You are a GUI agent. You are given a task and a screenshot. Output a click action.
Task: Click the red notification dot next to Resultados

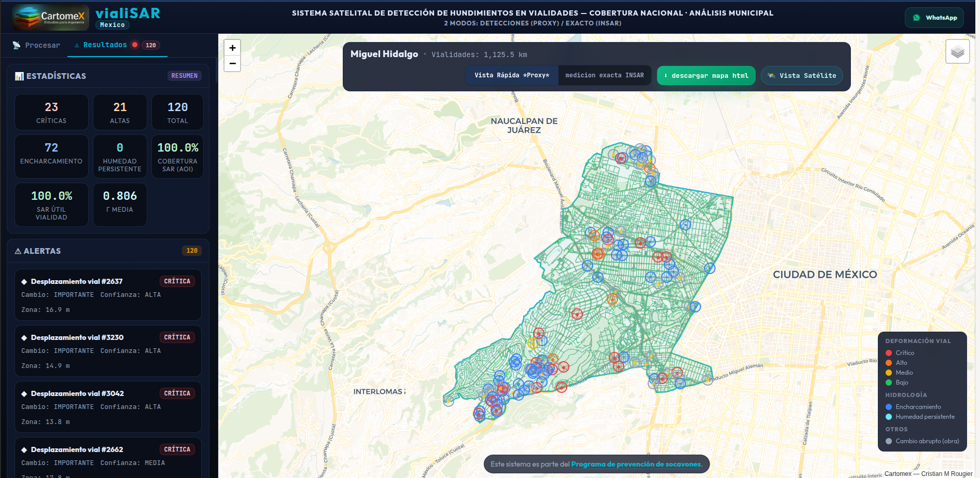(x=135, y=44)
